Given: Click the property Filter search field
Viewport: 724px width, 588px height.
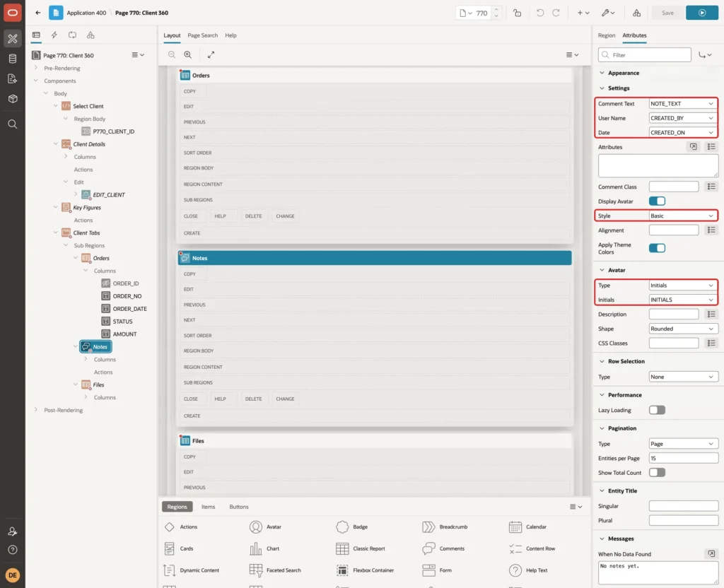Looking at the screenshot, I should (x=645, y=55).
